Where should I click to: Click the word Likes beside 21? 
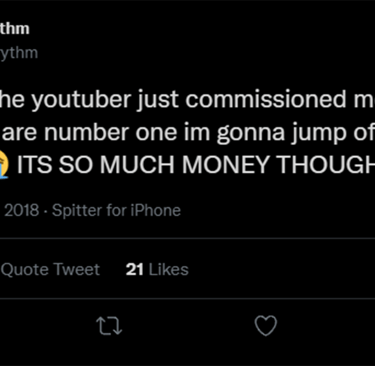pyautogui.click(x=169, y=269)
